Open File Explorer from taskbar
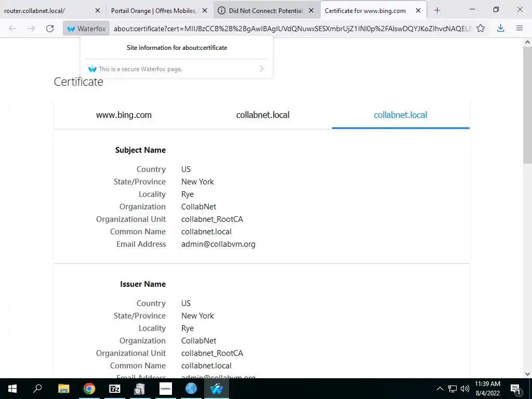Screen dimensions: 532x399 click(x=63, y=389)
